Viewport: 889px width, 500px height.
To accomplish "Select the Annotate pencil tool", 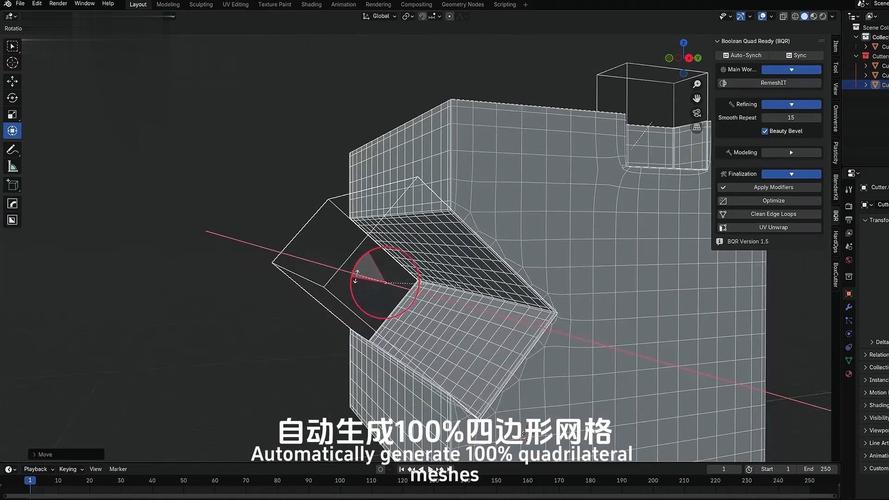I will pos(12,150).
